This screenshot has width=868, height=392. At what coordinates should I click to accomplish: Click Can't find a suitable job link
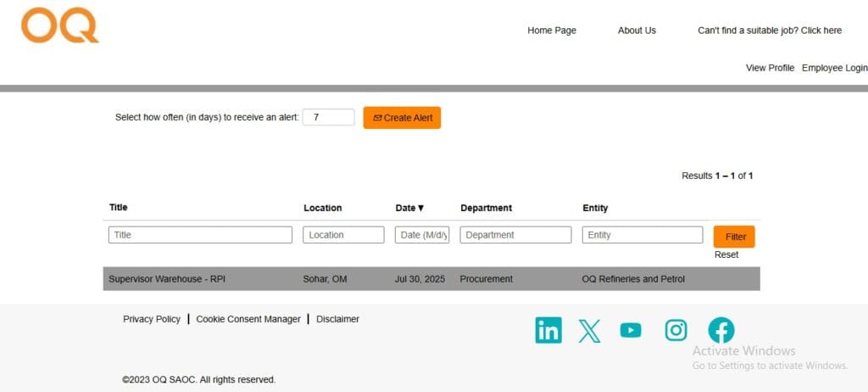pyautogui.click(x=770, y=31)
